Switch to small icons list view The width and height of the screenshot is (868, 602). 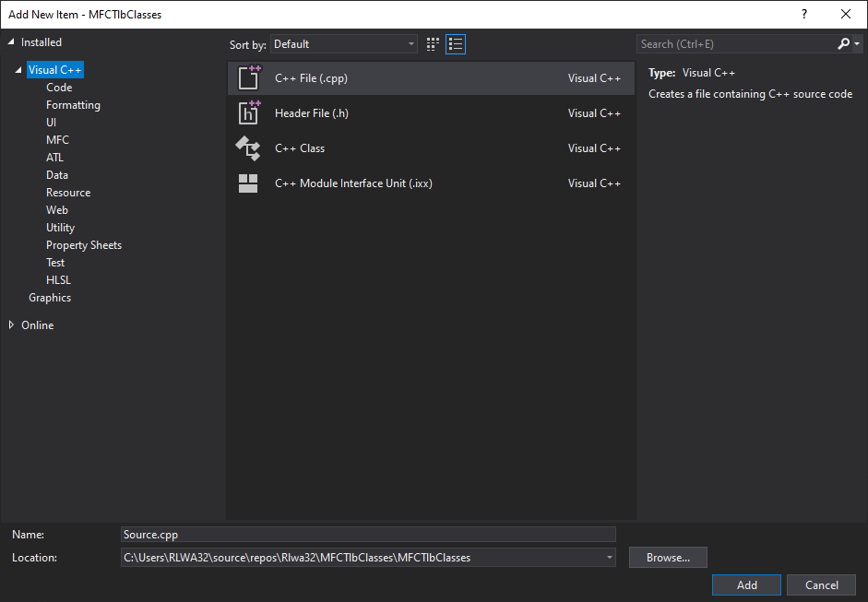[x=456, y=44]
